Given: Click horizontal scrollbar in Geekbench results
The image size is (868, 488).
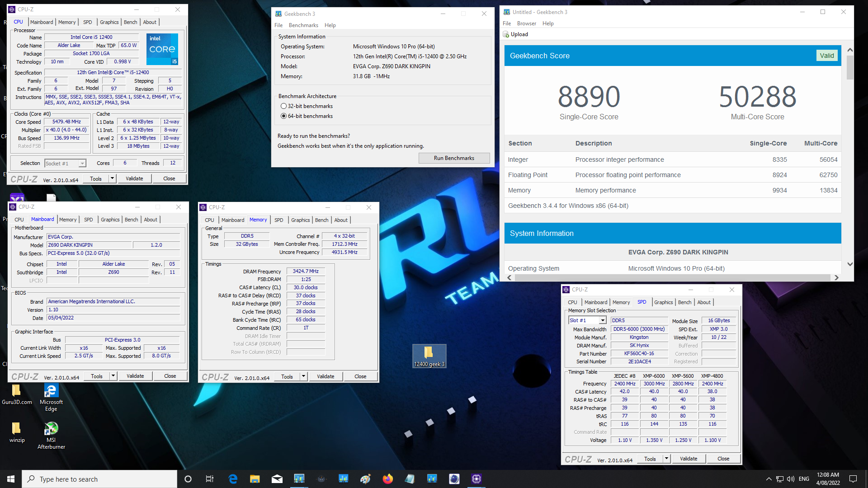Looking at the screenshot, I should click(672, 277).
